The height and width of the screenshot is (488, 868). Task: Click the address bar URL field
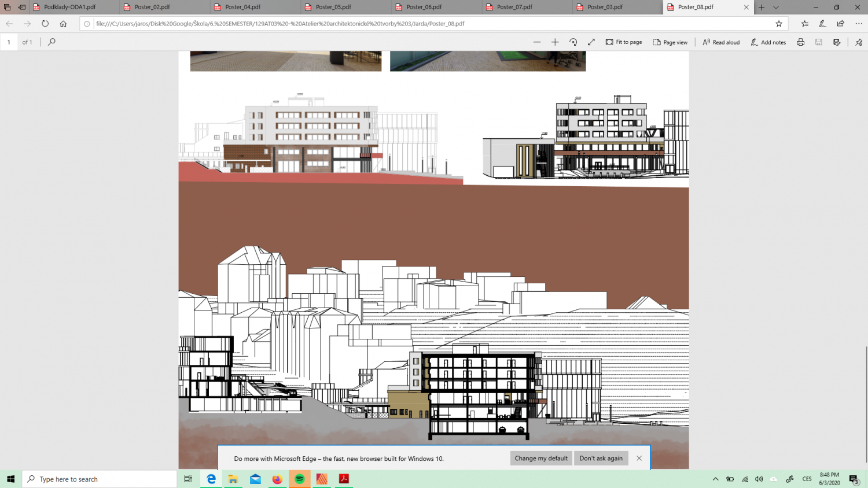point(433,24)
